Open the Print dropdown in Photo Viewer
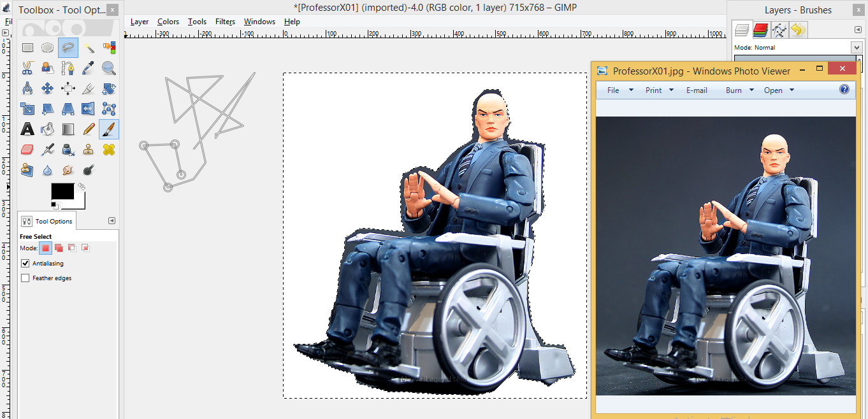 660,90
